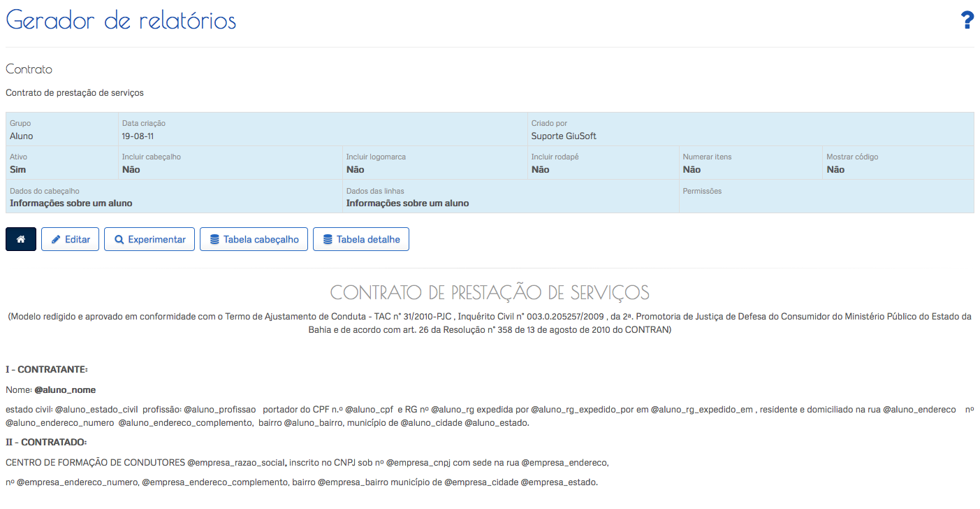Image resolution: width=980 pixels, height=509 pixels.
Task: Click the Data criação value 19-08-11
Action: click(138, 136)
